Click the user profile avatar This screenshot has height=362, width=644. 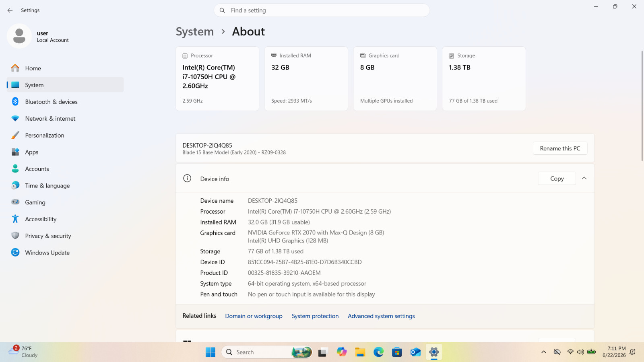tap(19, 36)
